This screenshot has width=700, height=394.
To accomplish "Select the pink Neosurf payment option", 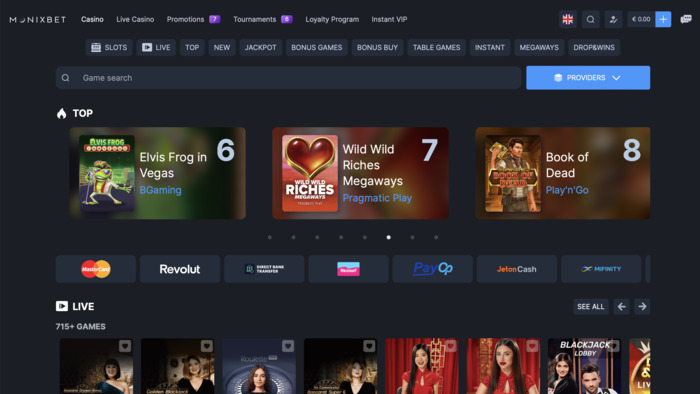I will click(x=348, y=269).
